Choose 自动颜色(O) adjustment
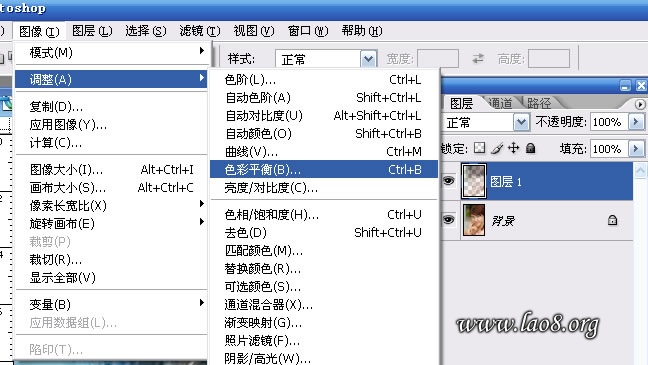The height and width of the screenshot is (365, 648). click(324, 134)
